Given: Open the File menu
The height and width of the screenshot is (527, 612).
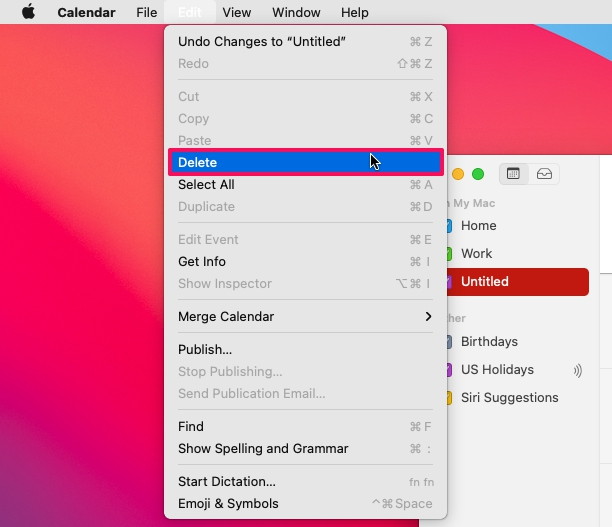Looking at the screenshot, I should click(x=146, y=12).
